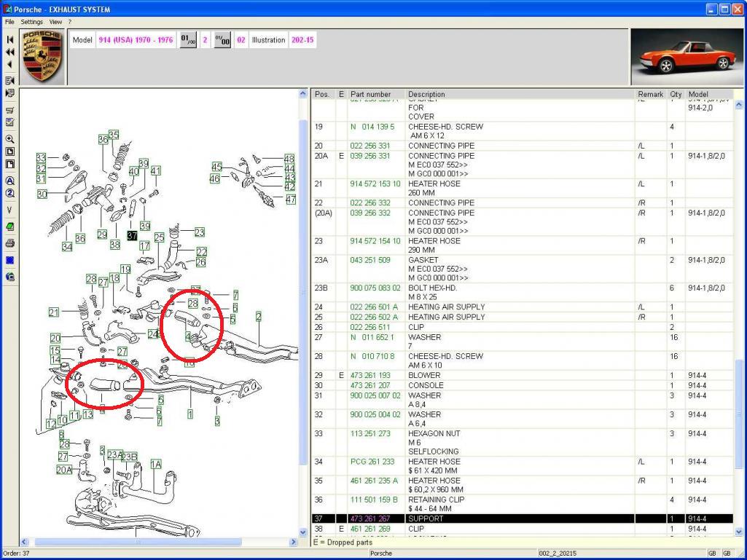The width and height of the screenshot is (747, 560).
Task: Click the magnifier icon labeled 2
Action: tap(9, 193)
